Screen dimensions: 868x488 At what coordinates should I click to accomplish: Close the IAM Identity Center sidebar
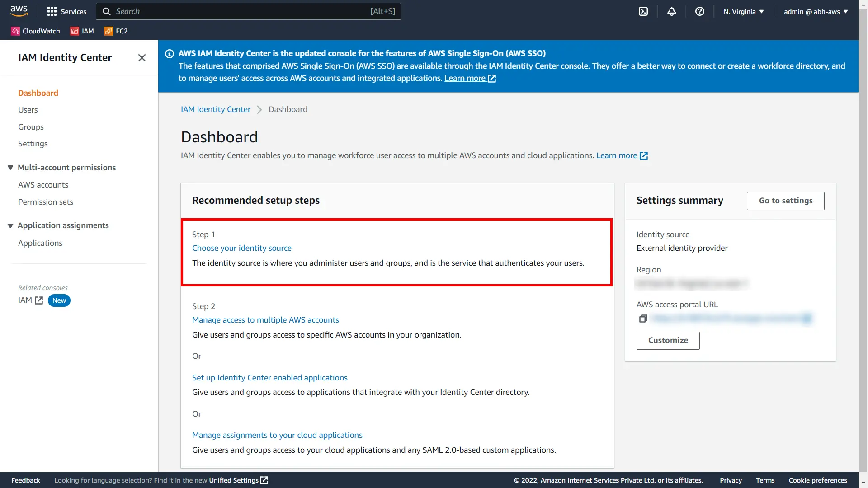pos(142,58)
